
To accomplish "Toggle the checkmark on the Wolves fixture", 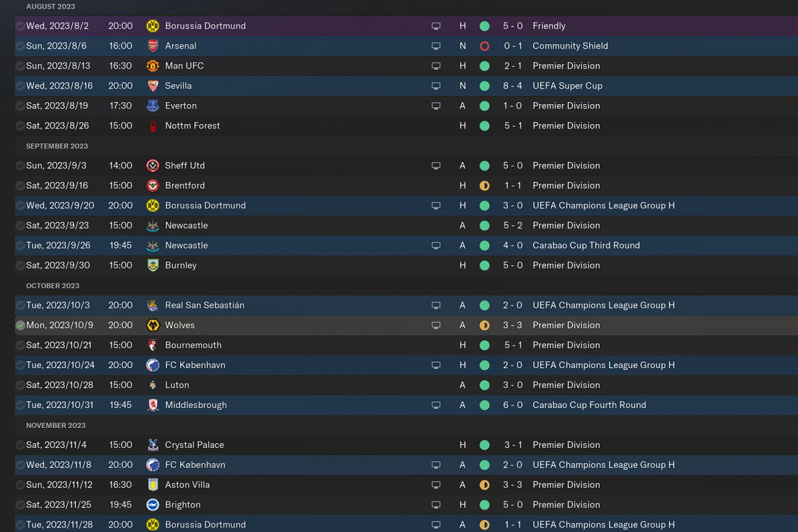I will pyautogui.click(x=21, y=325).
